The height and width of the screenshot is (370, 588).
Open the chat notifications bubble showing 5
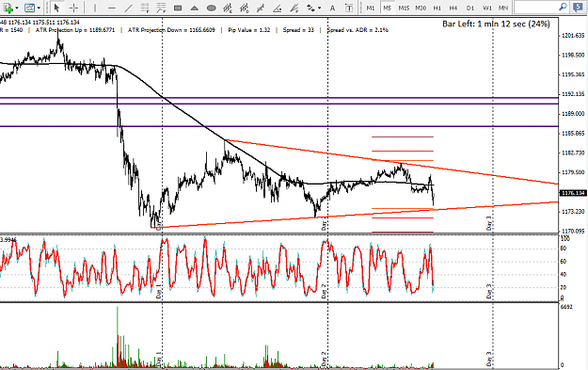pos(578,8)
